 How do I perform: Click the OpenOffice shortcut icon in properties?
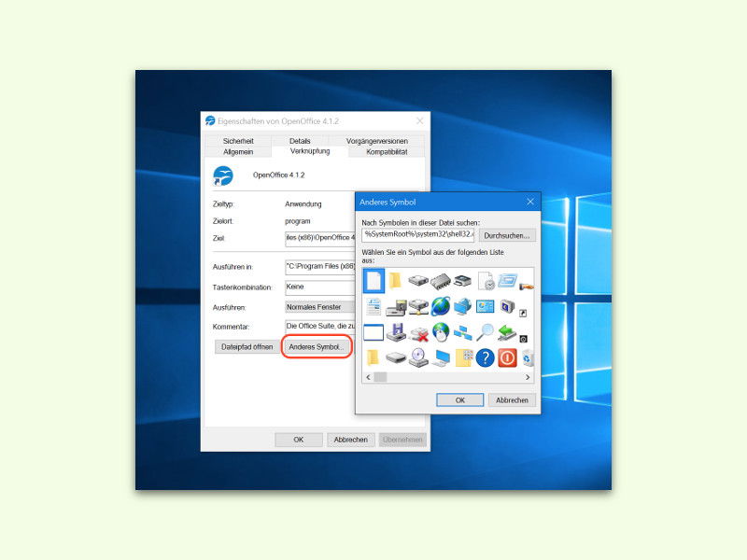pyautogui.click(x=223, y=175)
